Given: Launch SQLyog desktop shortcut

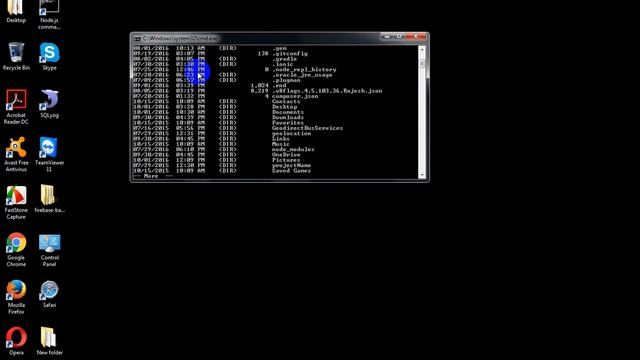Looking at the screenshot, I should click(x=49, y=104).
